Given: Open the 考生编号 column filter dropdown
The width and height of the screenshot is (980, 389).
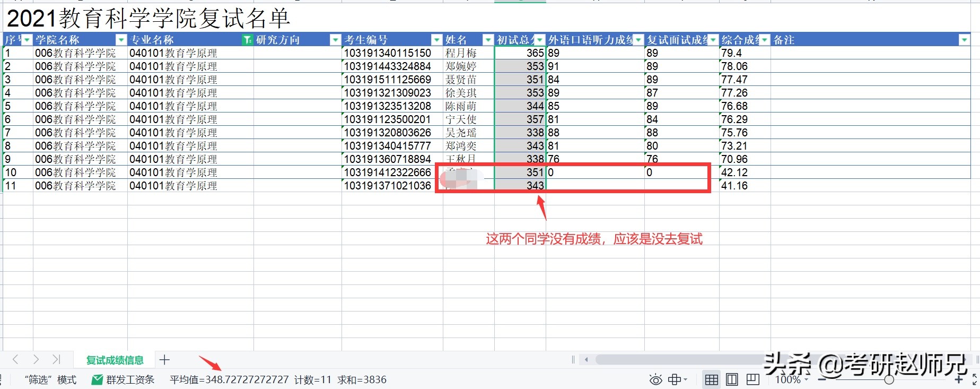Looking at the screenshot, I should point(436,40).
